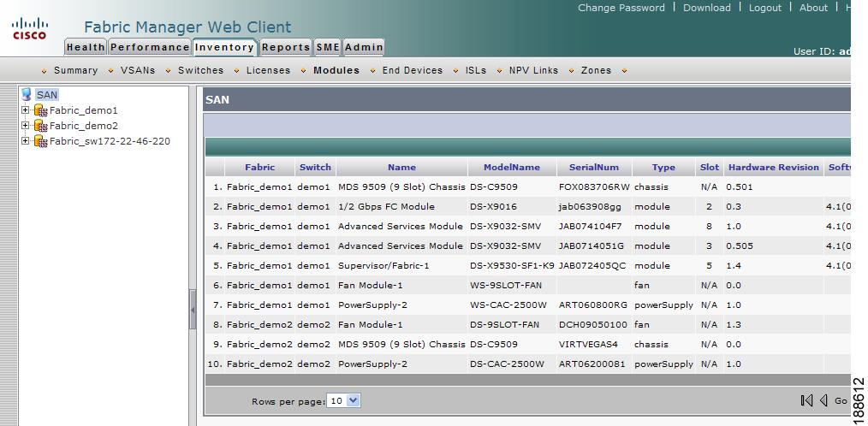The image size is (868, 426).
Task: Open the Summary inventory page
Action: pos(76,70)
